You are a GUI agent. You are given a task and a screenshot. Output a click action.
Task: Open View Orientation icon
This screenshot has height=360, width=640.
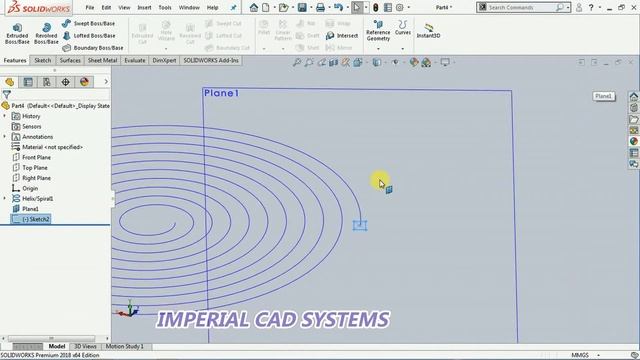coord(358,62)
